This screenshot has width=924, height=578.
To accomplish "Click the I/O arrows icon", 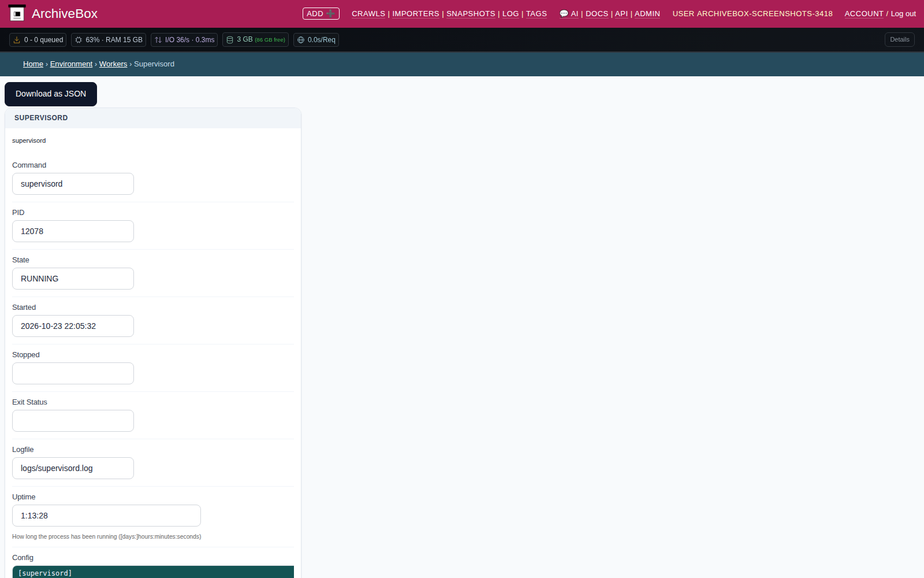I will click(x=158, y=40).
